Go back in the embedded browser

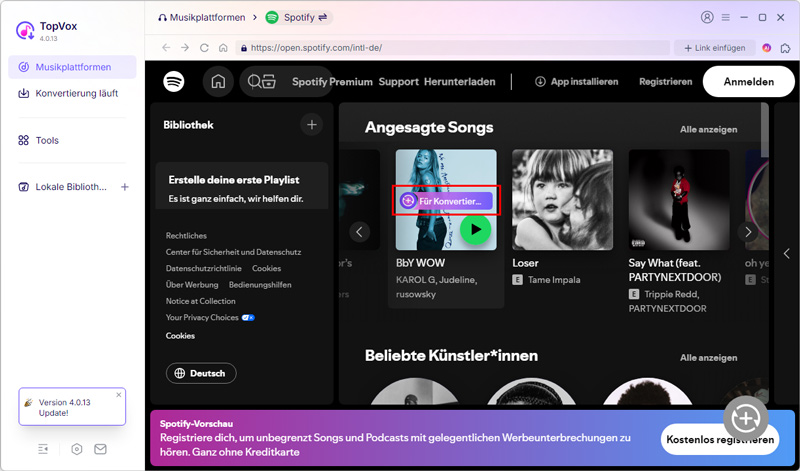pyautogui.click(x=166, y=47)
